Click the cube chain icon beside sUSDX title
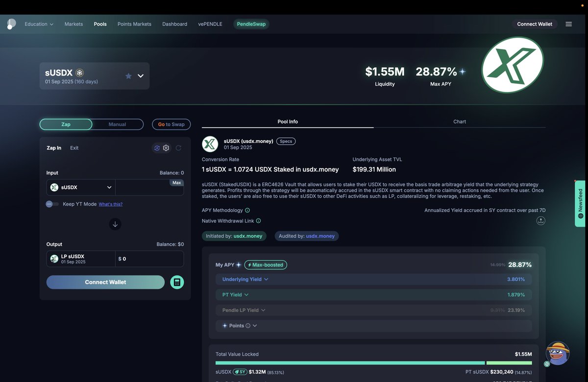This screenshot has height=382, width=588. pos(79,73)
